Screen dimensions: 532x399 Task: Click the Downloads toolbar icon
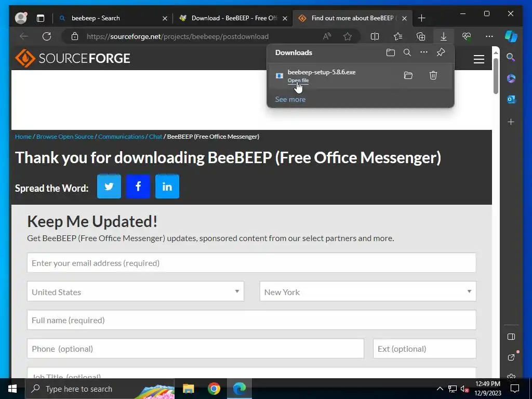coord(444,36)
